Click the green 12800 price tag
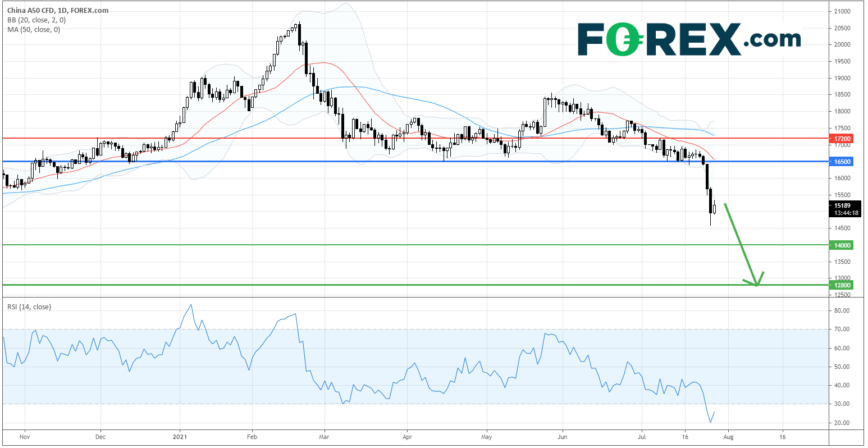Viewport: 868px width, 448px height. [842, 285]
